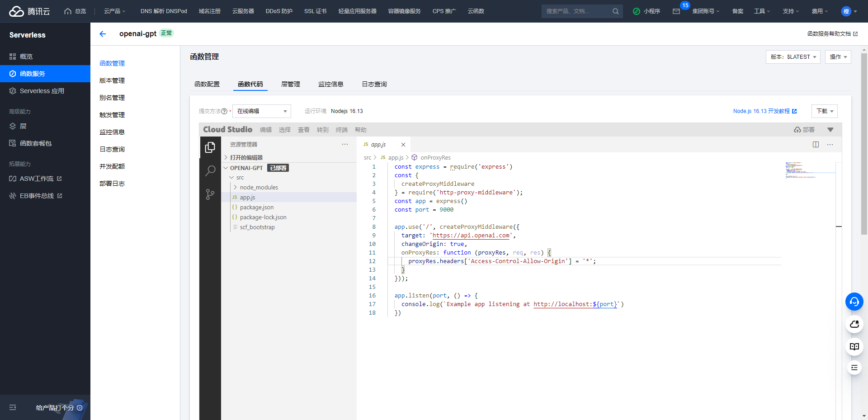The image size is (868, 420).
Task: Close the app.js editor tab
Action: 403,145
